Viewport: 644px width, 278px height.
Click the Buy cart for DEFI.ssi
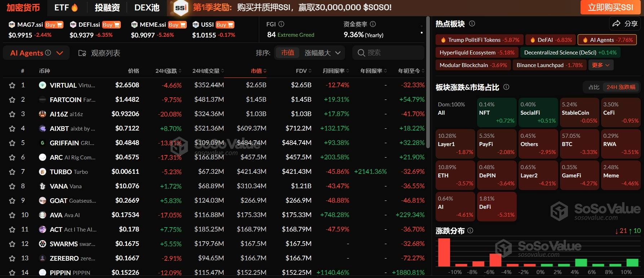[111, 25]
